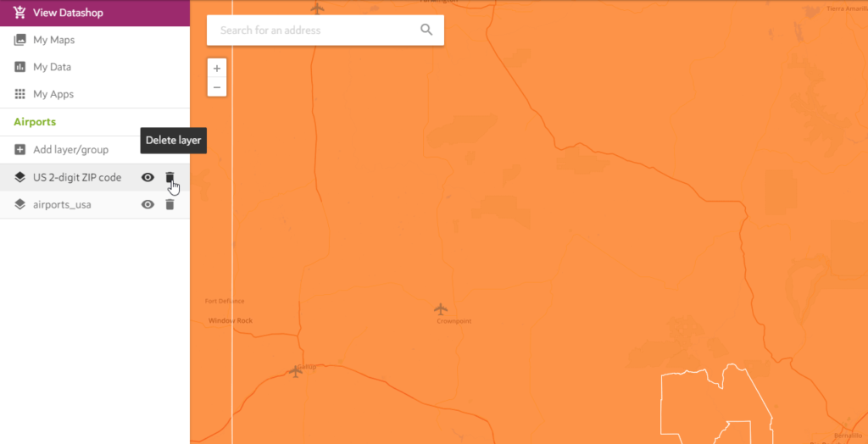
Task: Hide the US 2-digit ZIP code layer
Action: tap(147, 177)
